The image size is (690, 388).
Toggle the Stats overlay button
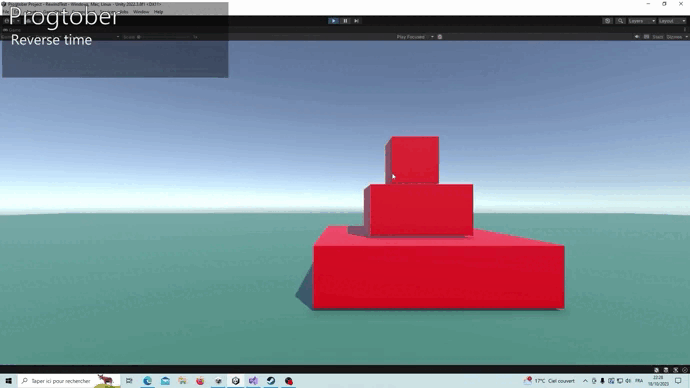tap(657, 37)
